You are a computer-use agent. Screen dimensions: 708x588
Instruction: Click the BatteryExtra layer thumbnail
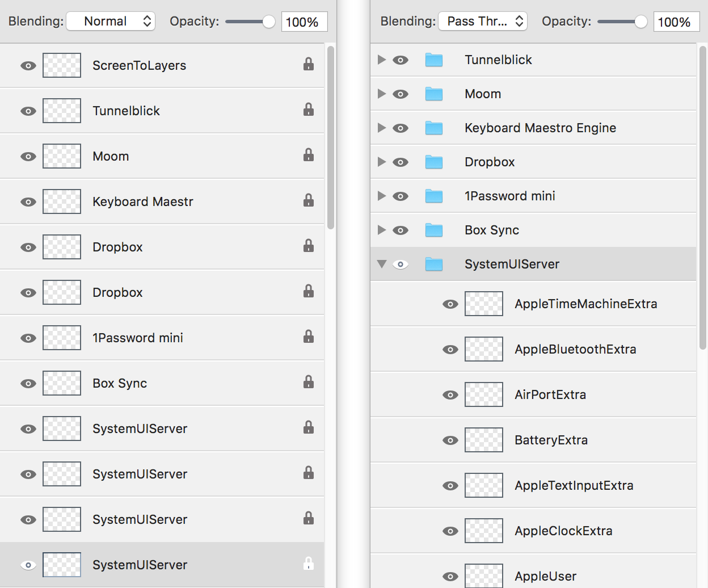pyautogui.click(x=484, y=440)
